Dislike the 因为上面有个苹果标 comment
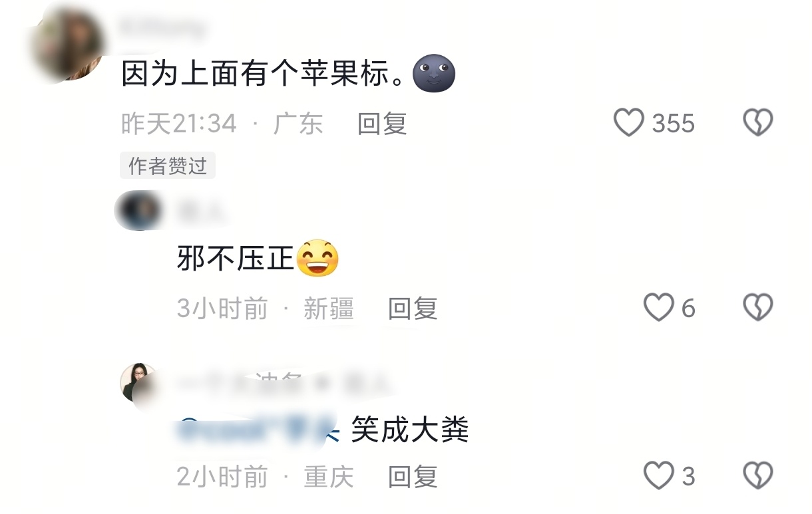This screenshot has height=514, width=812. point(757,123)
